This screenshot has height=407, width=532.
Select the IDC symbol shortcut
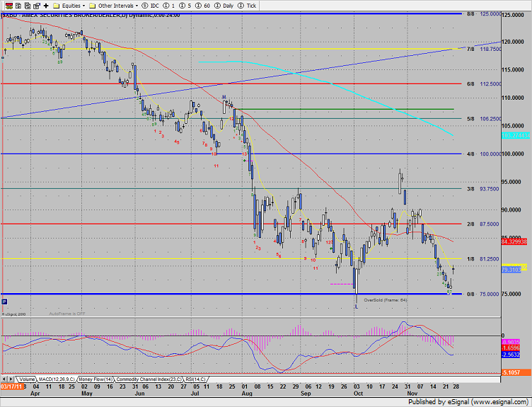[150, 6]
